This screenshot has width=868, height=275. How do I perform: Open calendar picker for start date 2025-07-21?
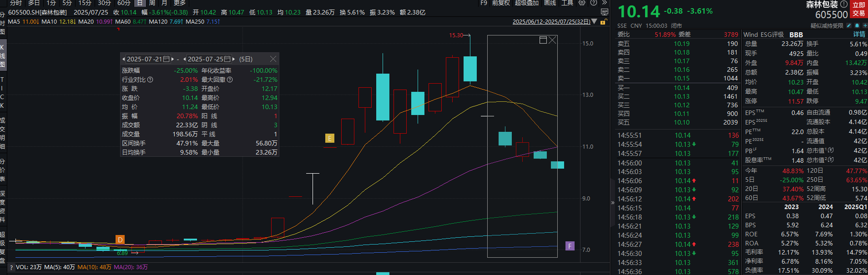tap(167, 59)
